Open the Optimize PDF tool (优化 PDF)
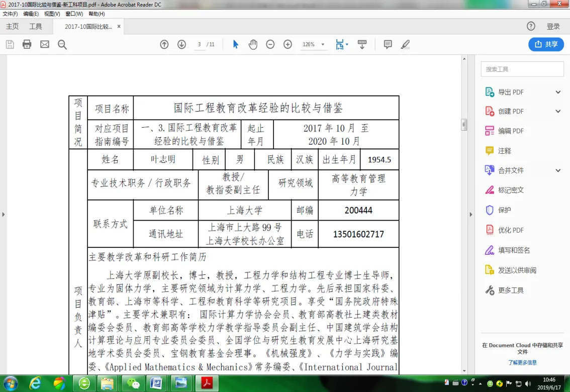The image size is (570, 392). pos(511,230)
